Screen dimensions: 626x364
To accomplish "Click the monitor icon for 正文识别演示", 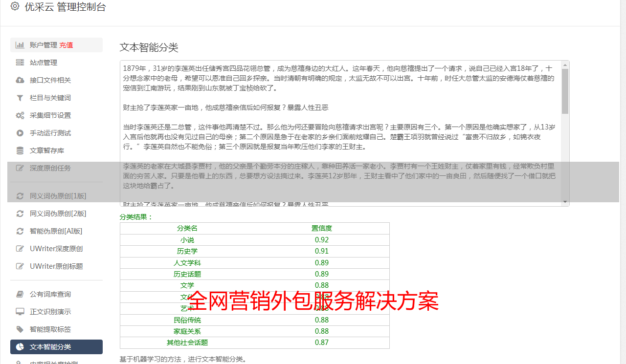I will 20,312.
